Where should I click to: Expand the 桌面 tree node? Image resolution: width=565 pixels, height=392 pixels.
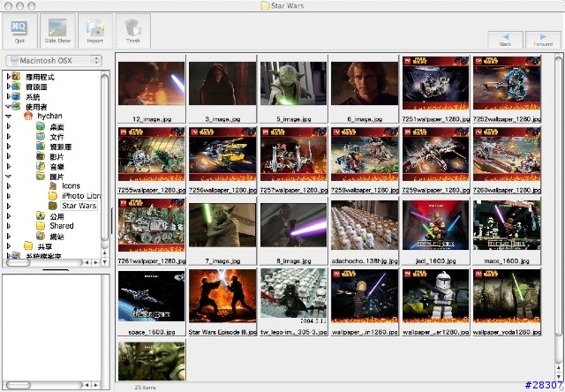coord(8,126)
